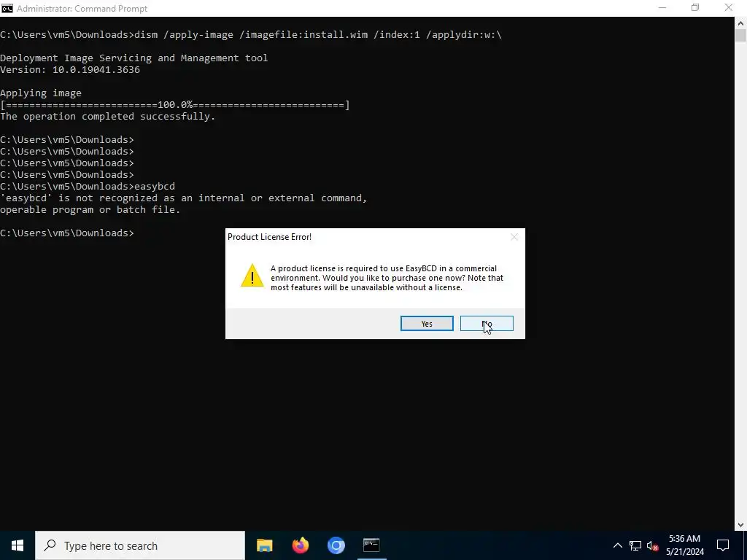747x560 pixels.
Task: Close the Command Prompt window
Action: (729, 8)
